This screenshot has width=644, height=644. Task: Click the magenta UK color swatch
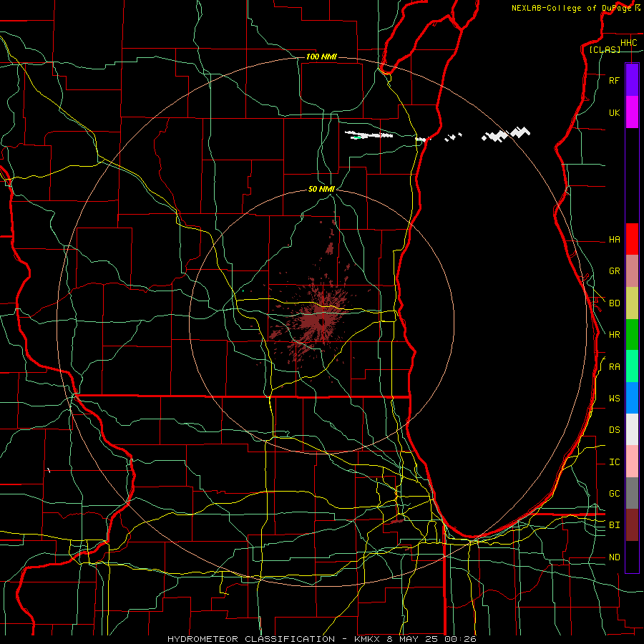click(x=632, y=112)
